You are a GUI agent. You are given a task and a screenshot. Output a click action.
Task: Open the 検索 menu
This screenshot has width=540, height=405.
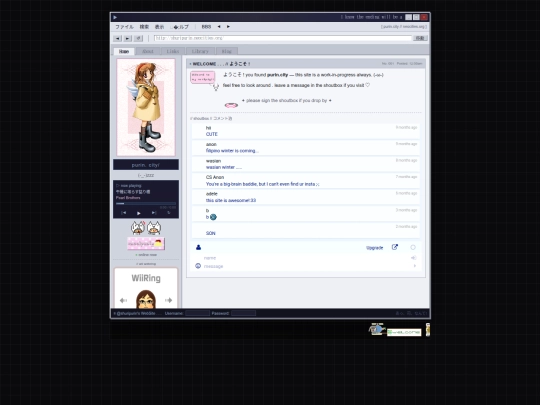tap(144, 27)
